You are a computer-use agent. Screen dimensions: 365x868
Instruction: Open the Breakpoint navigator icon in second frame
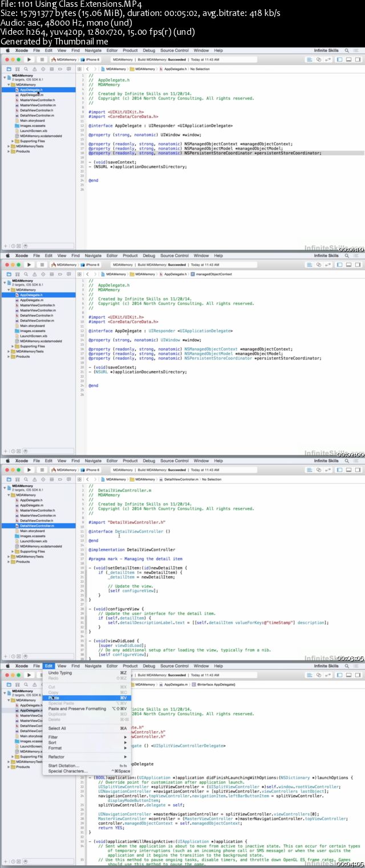click(x=59, y=274)
